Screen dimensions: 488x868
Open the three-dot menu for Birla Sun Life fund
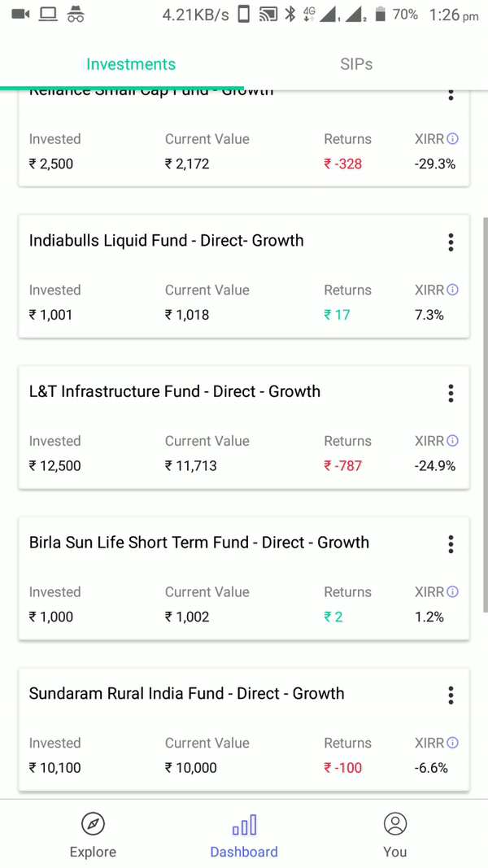[x=451, y=543]
